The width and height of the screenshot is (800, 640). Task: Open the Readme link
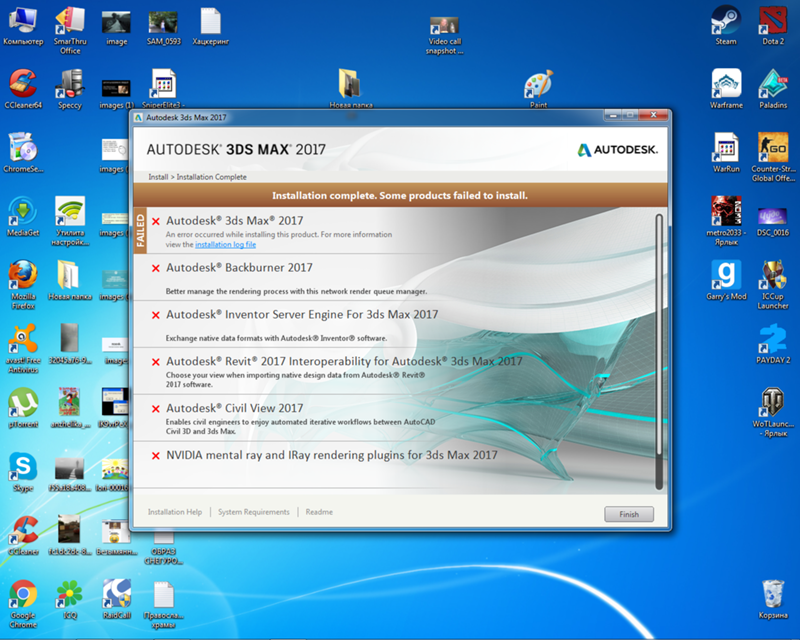tap(319, 512)
